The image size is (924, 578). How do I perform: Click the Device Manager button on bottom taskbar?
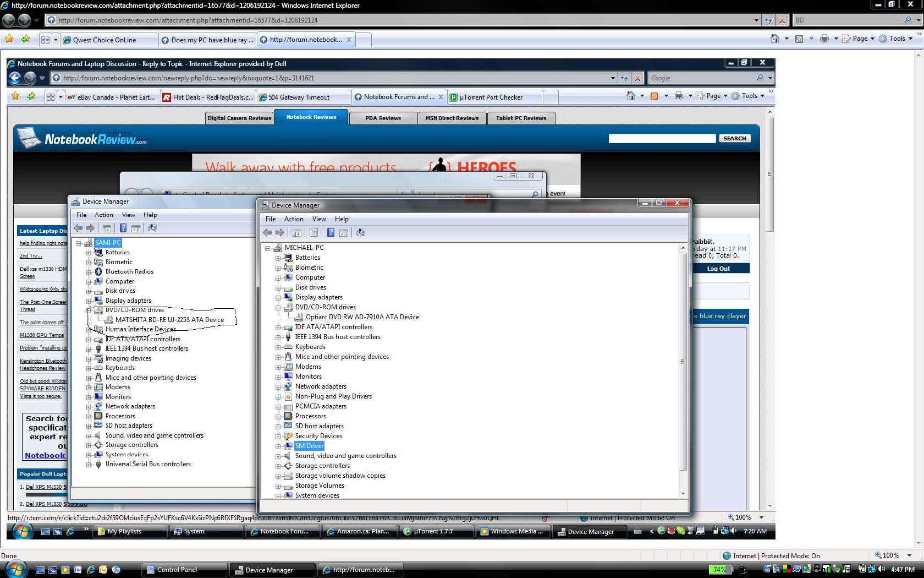273,570
